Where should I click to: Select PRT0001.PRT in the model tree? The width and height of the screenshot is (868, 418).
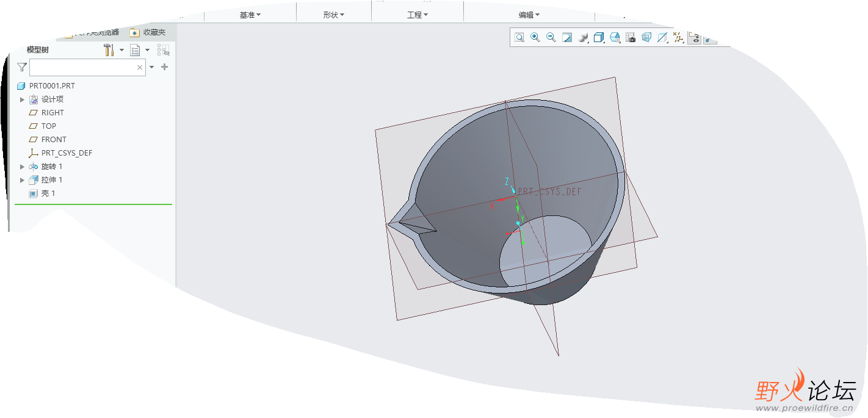pos(52,86)
